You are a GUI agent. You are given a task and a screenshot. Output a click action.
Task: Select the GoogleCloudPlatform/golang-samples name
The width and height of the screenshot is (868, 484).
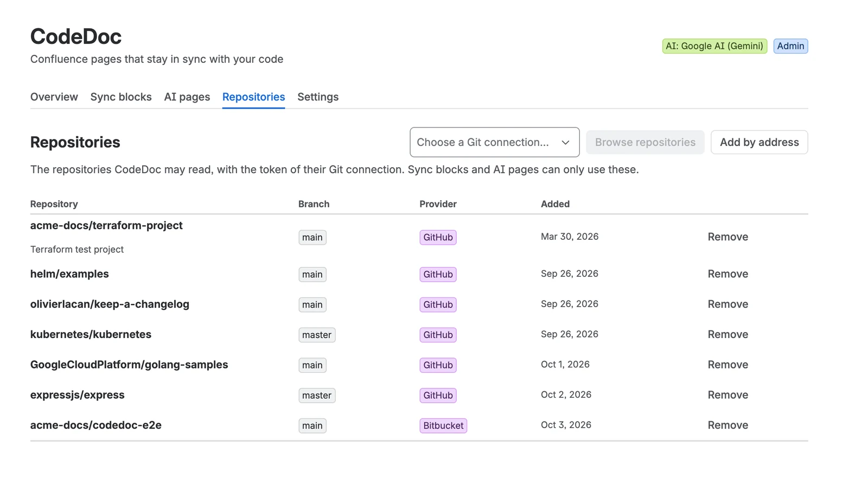click(x=129, y=365)
